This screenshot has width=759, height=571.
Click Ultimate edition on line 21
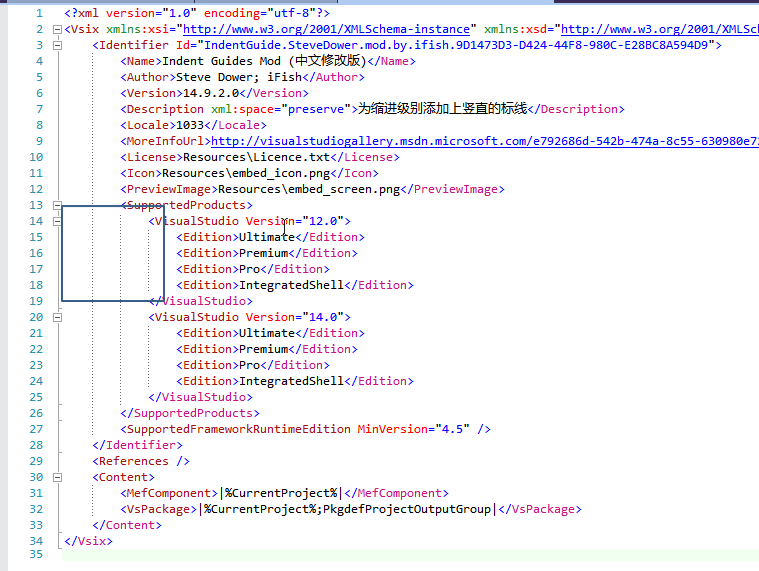click(267, 333)
